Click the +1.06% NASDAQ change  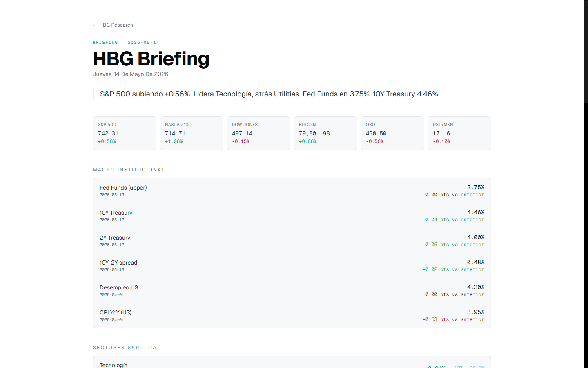pos(174,141)
